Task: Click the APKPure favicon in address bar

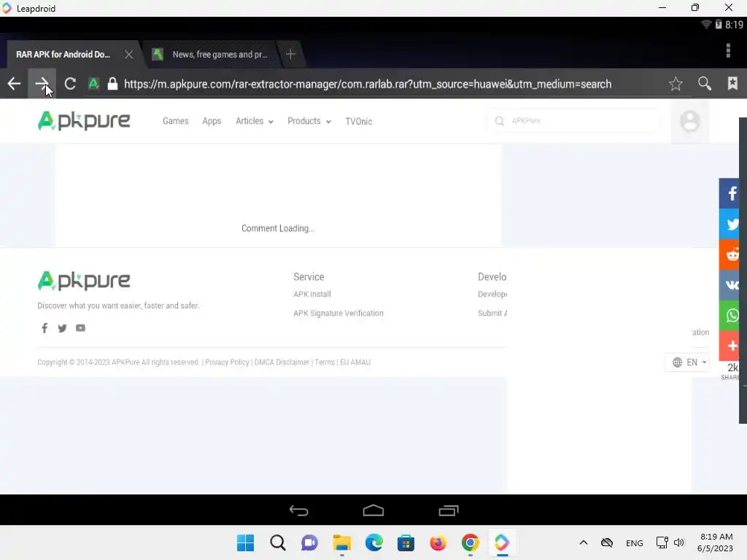Action: point(93,84)
